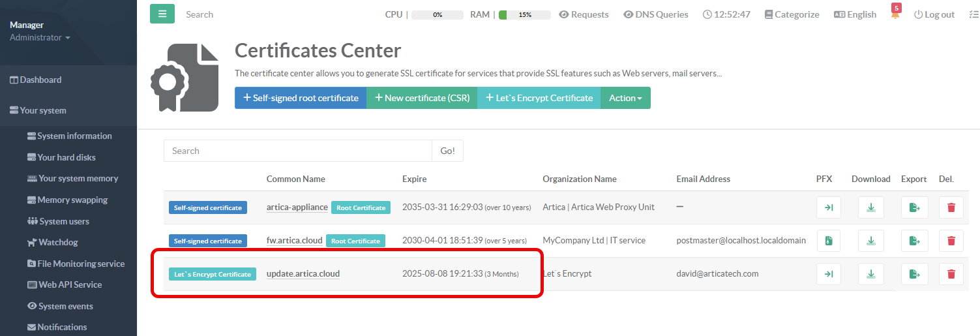This screenshot has height=336, width=980.
Task: Delete the update.artica.cloud certificate
Action: point(951,274)
